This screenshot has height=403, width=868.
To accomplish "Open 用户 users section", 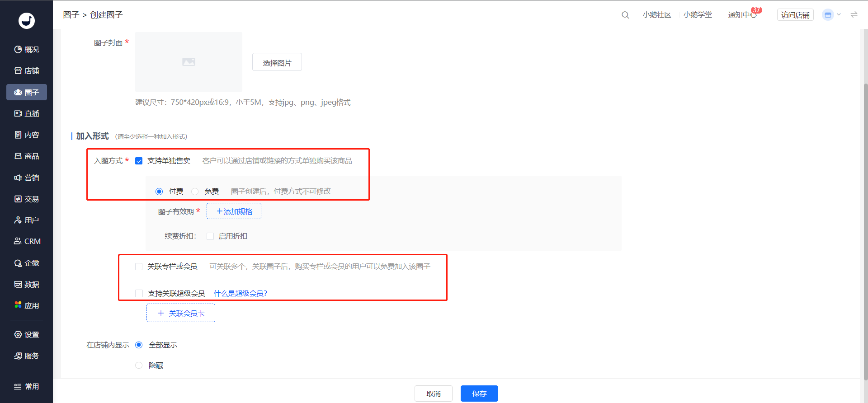I will [x=27, y=220].
